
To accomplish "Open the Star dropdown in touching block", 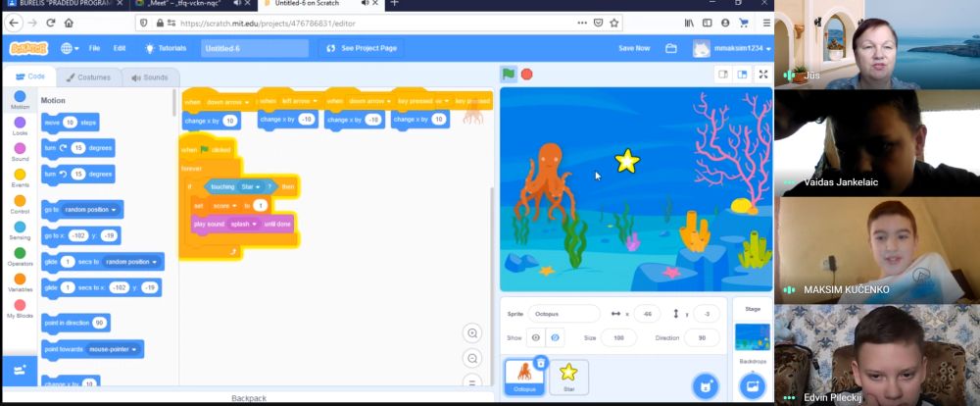I will 251,186.
